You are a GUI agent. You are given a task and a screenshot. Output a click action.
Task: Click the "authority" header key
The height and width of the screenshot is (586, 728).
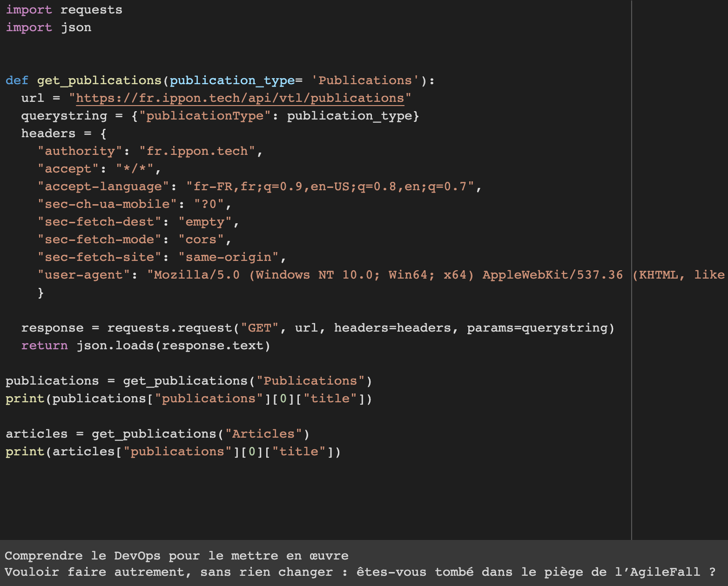tap(80, 151)
